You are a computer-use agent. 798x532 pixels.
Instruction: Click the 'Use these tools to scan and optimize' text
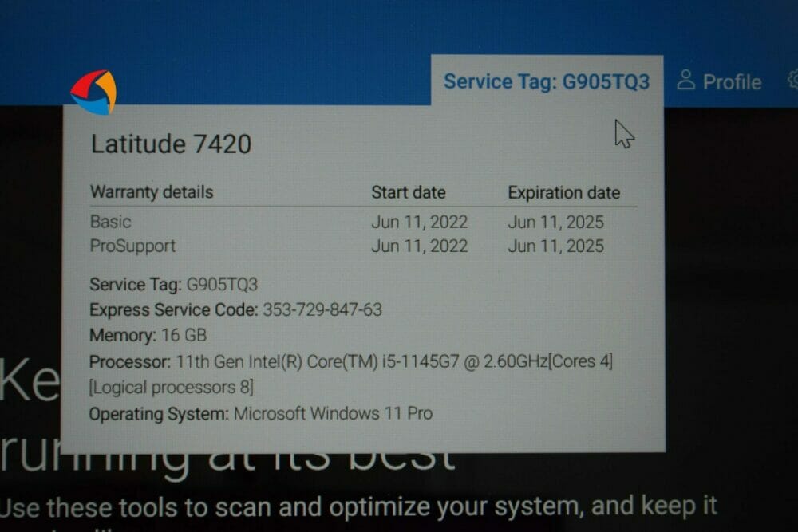(x=358, y=507)
